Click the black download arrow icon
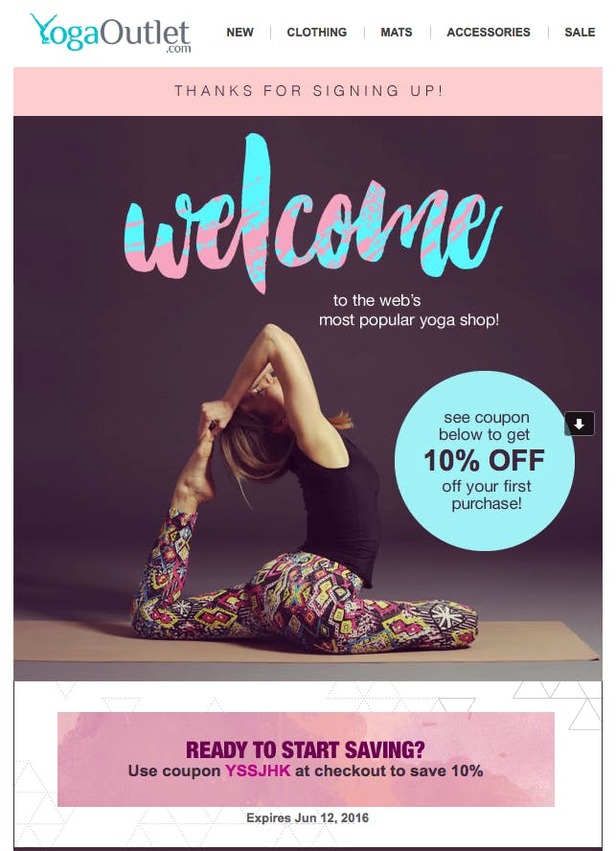Viewport: 616px width, 851px height. 579,424
